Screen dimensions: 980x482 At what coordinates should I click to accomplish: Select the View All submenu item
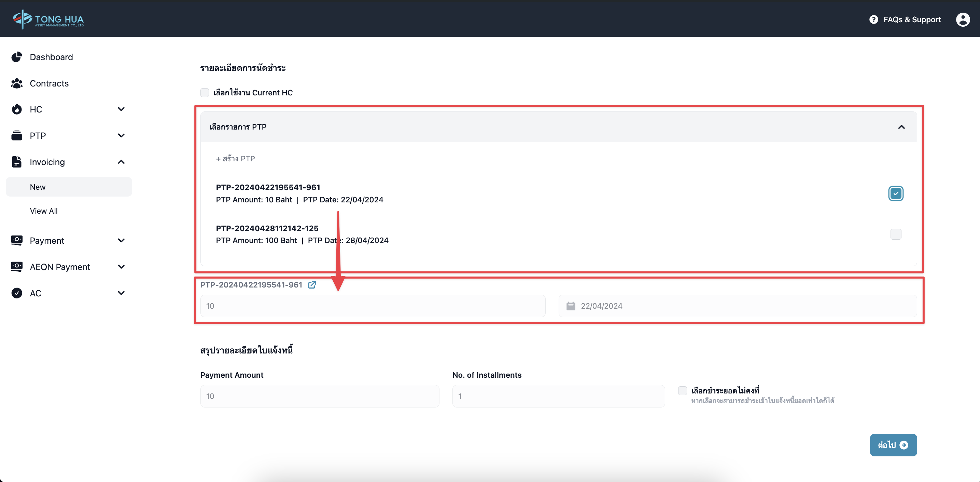pyautogui.click(x=44, y=211)
